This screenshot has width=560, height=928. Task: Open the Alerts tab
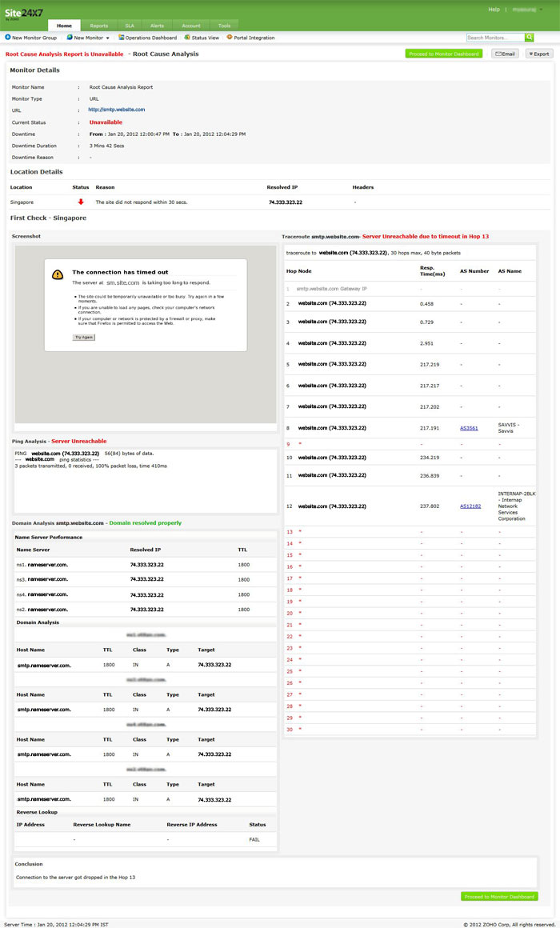[157, 26]
